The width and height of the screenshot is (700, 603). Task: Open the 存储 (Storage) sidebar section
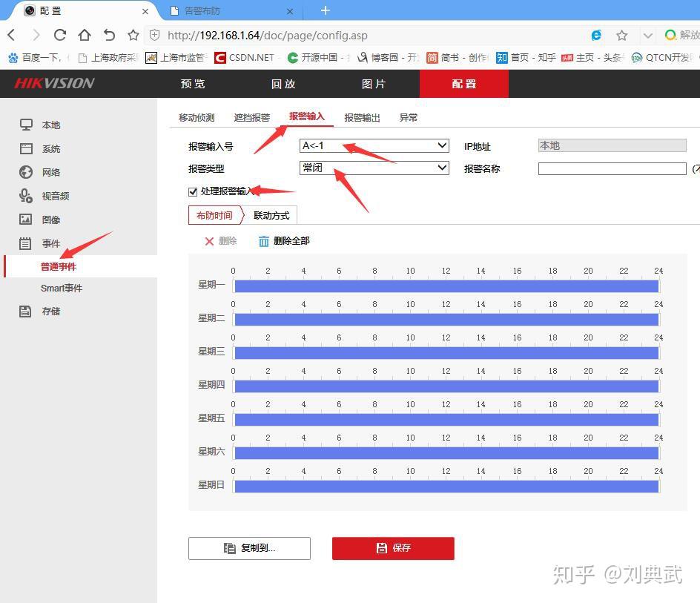click(x=50, y=311)
